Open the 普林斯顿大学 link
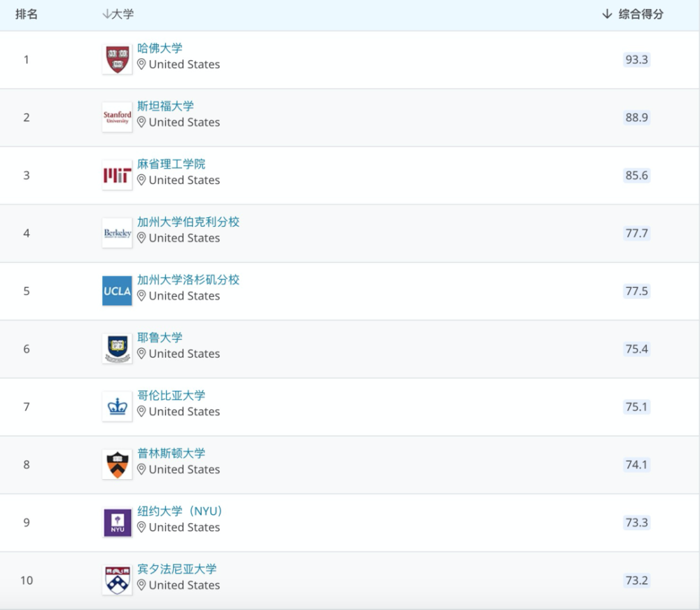 171,453
